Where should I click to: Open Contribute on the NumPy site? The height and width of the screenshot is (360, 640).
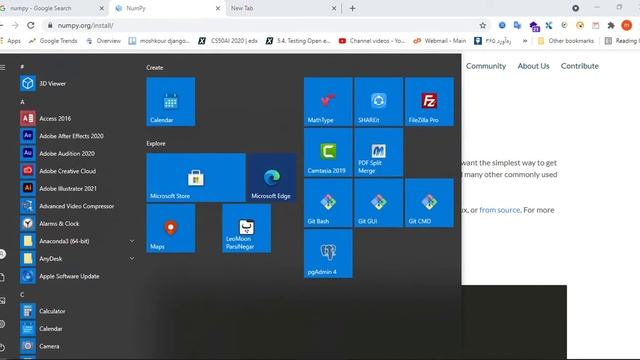[580, 66]
